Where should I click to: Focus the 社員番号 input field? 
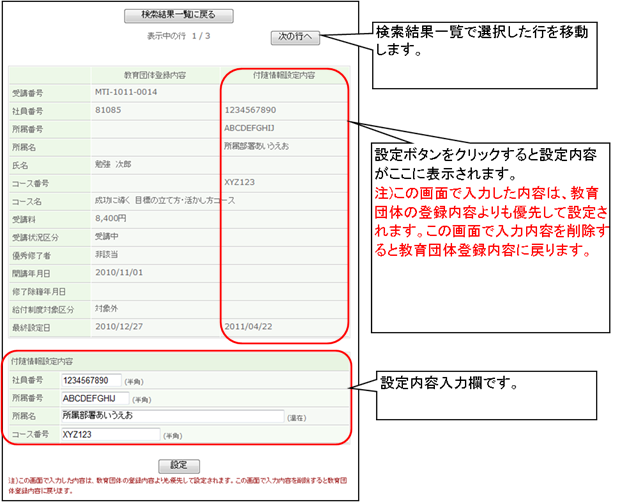point(92,380)
